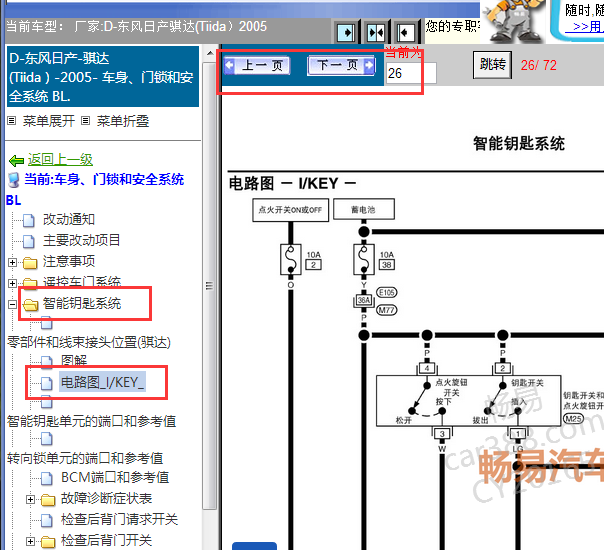Click 菜单折叠 to collapse the menu

coord(122,121)
